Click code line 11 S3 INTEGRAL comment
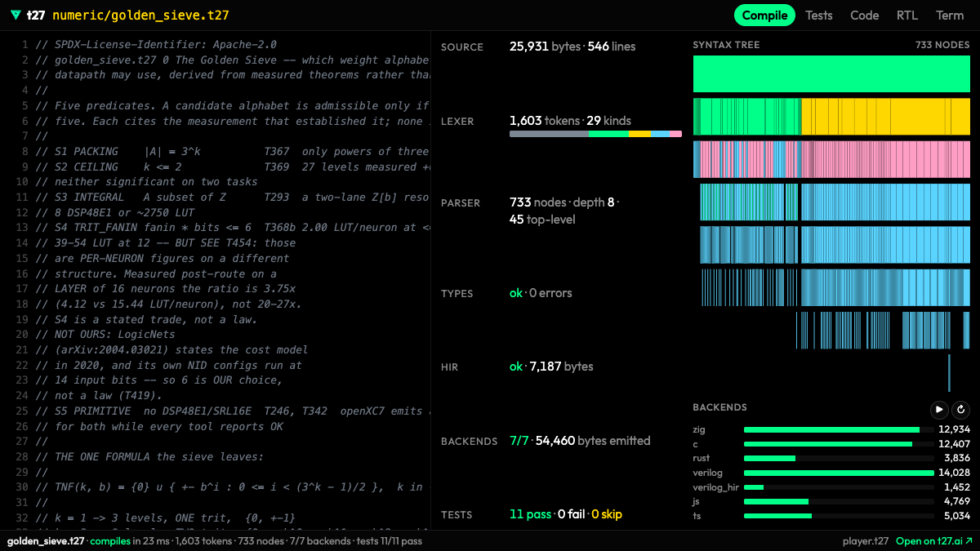The width and height of the screenshot is (980, 551). [233, 198]
